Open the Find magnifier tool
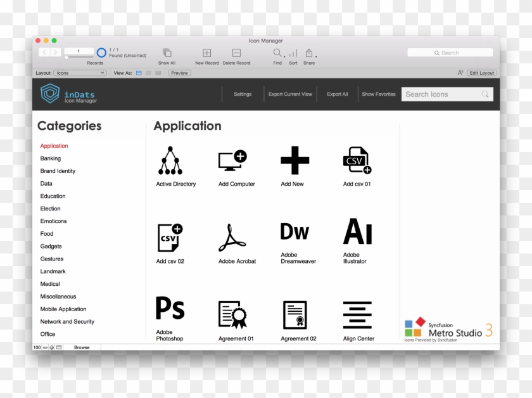The image size is (532, 398). pyautogui.click(x=277, y=53)
